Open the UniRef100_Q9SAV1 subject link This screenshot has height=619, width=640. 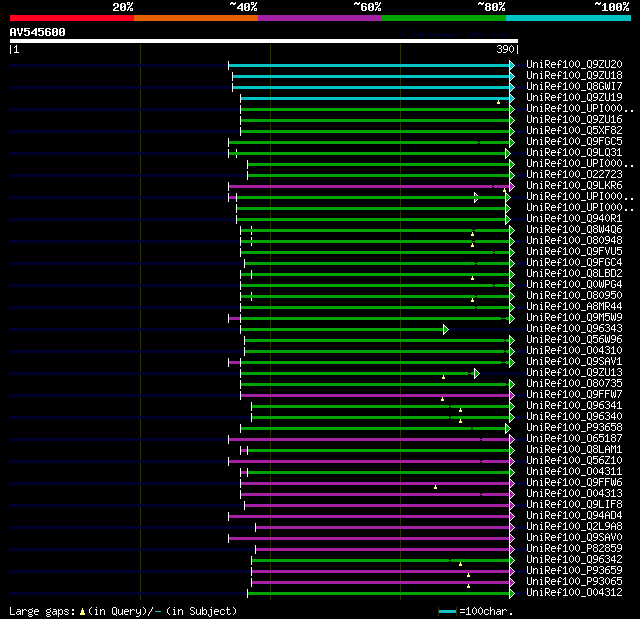tap(574, 362)
